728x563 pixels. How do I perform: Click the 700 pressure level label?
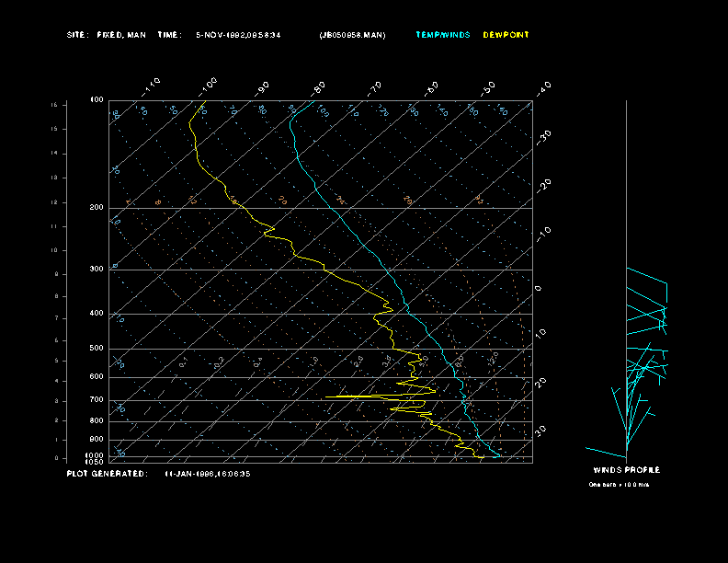pyautogui.click(x=96, y=400)
